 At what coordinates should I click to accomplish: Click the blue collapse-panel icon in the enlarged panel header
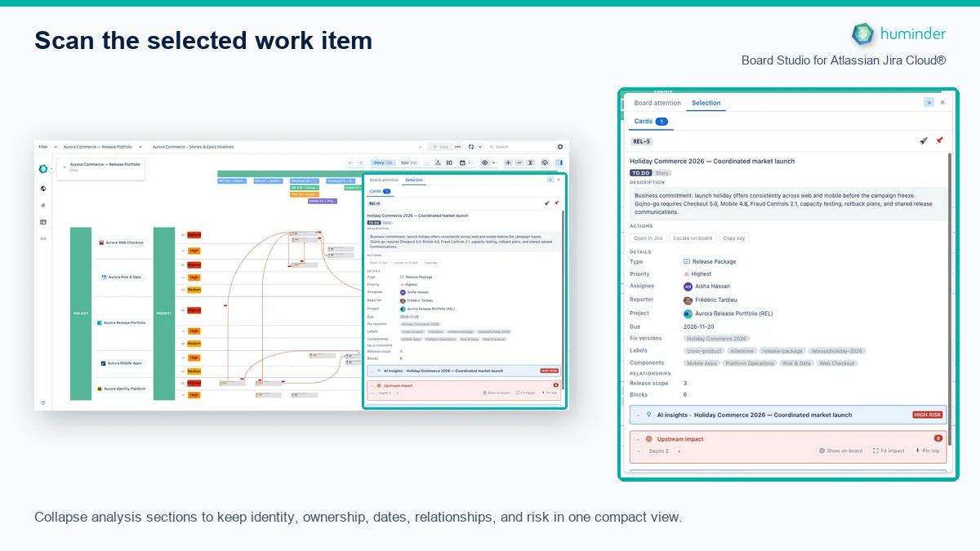tap(929, 103)
